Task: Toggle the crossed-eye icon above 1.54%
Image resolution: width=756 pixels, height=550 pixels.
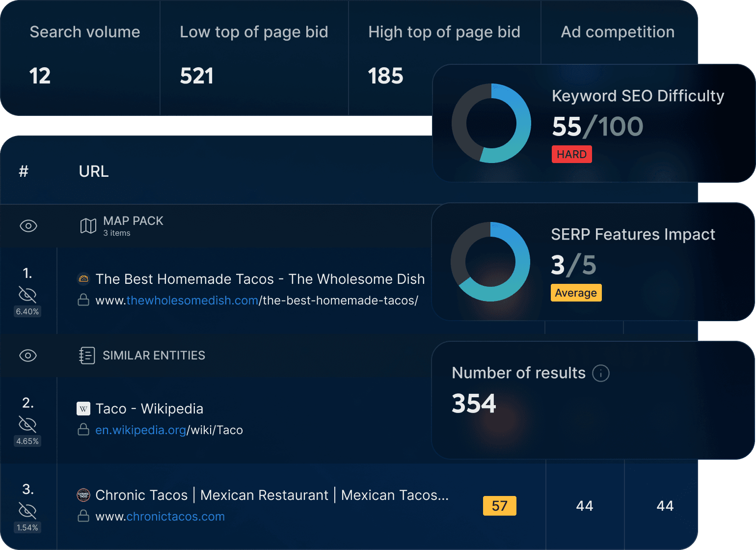Action: (x=27, y=511)
